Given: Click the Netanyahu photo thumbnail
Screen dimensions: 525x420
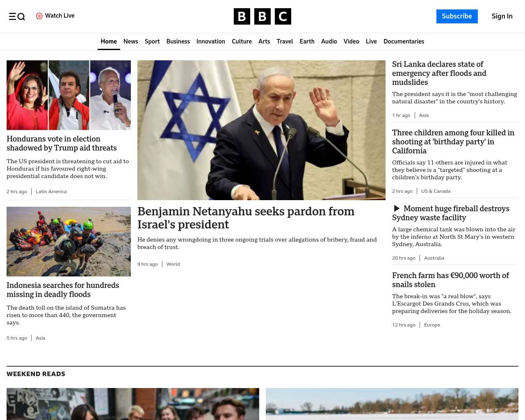Looking at the screenshot, I should click(x=261, y=130).
